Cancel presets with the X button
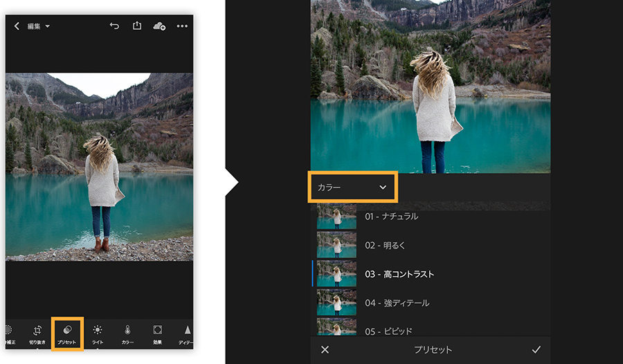This screenshot has height=364, width=623. point(325,349)
